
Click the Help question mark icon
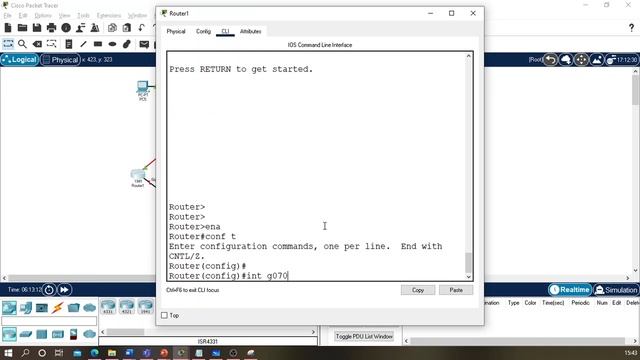click(631, 28)
